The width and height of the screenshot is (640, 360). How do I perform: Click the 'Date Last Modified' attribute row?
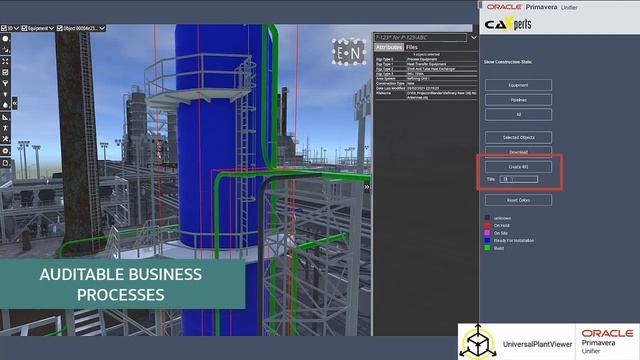pyautogui.click(x=426, y=88)
